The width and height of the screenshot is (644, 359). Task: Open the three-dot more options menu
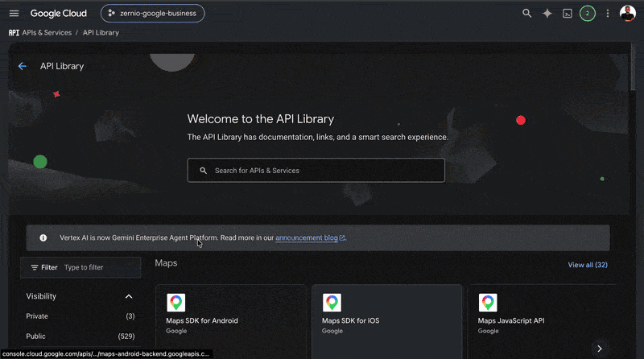pyautogui.click(x=608, y=14)
